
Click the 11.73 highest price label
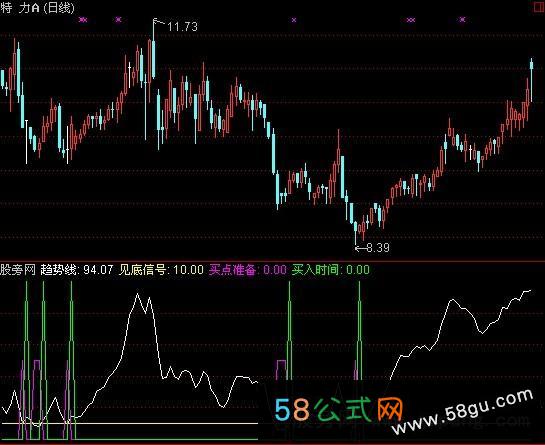click(x=182, y=27)
